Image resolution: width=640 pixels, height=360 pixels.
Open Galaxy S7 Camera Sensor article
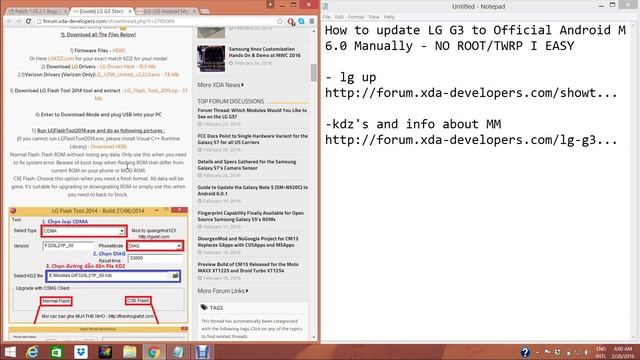click(247, 165)
